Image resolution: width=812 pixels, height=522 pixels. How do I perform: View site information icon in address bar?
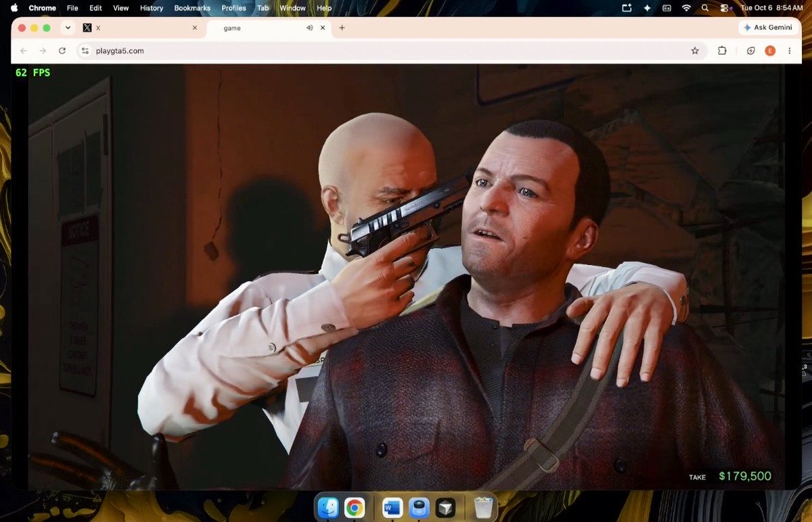(x=85, y=51)
